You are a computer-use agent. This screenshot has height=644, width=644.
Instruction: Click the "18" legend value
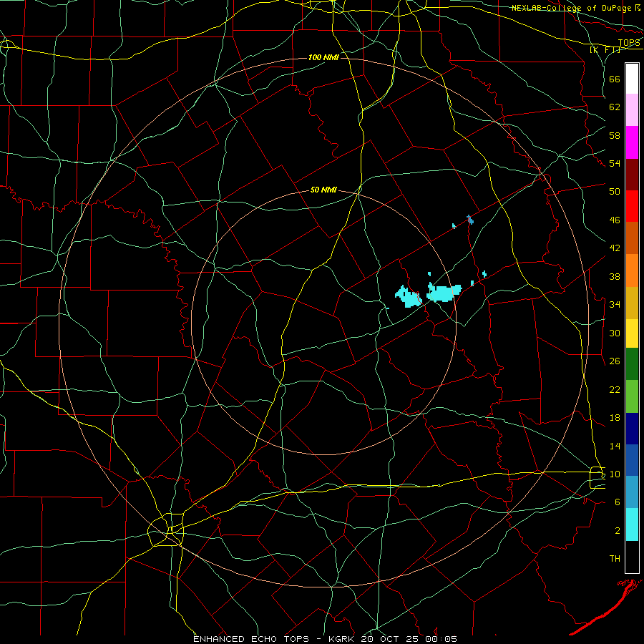[615, 418]
